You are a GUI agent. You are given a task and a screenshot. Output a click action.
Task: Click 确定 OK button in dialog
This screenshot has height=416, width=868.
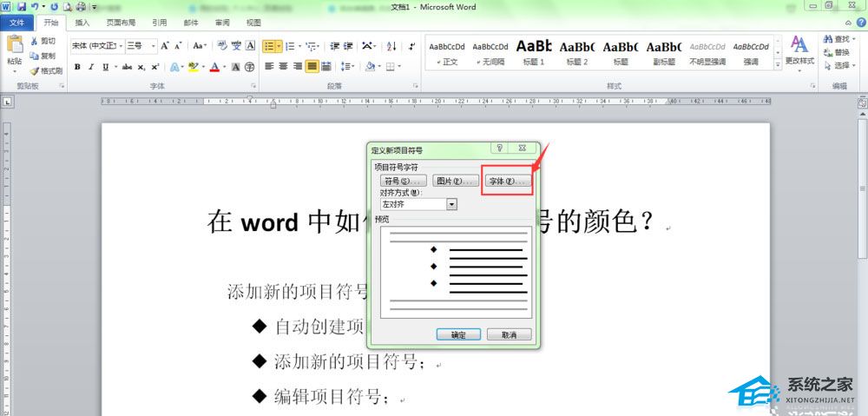click(457, 334)
